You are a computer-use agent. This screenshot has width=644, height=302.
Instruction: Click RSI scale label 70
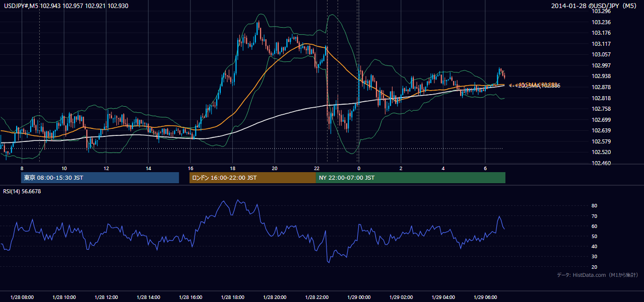pyautogui.click(x=595, y=216)
